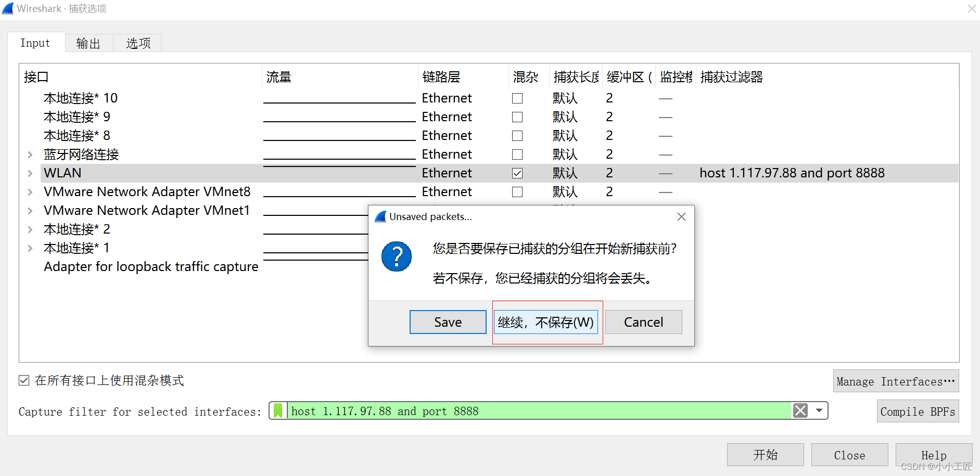Viewport: 980px width, 476px height.
Task: Expand the WLAN interface row
Action: pyautogui.click(x=30, y=173)
